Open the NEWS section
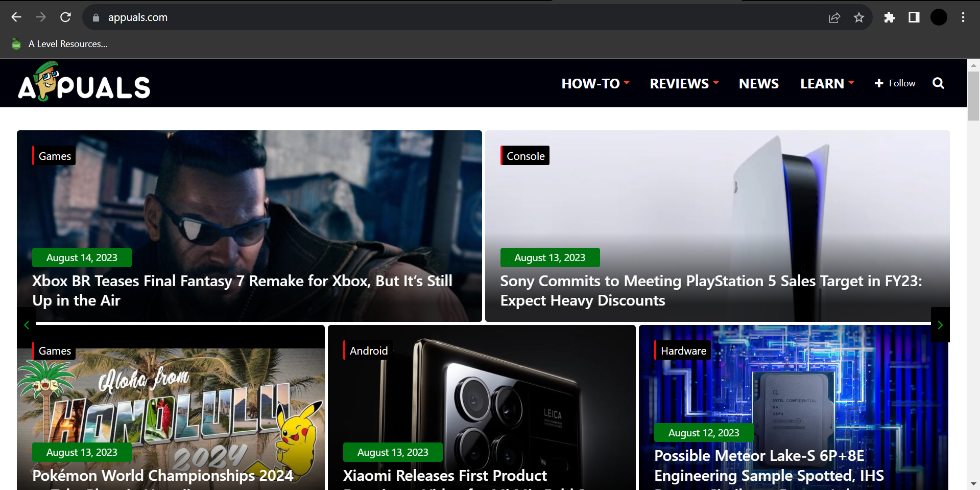Image resolution: width=980 pixels, height=490 pixels. 759,83
